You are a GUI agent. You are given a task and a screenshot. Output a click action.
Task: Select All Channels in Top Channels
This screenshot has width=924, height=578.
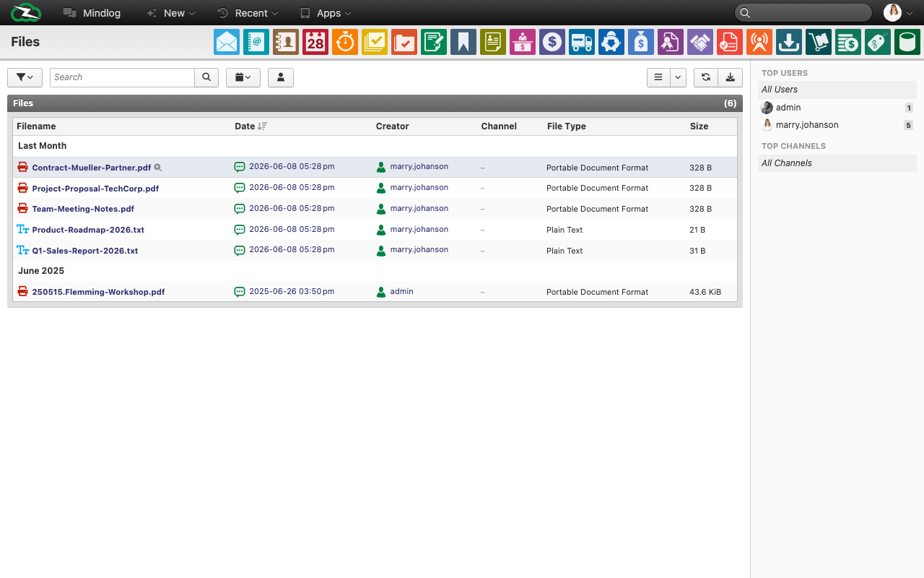point(837,163)
